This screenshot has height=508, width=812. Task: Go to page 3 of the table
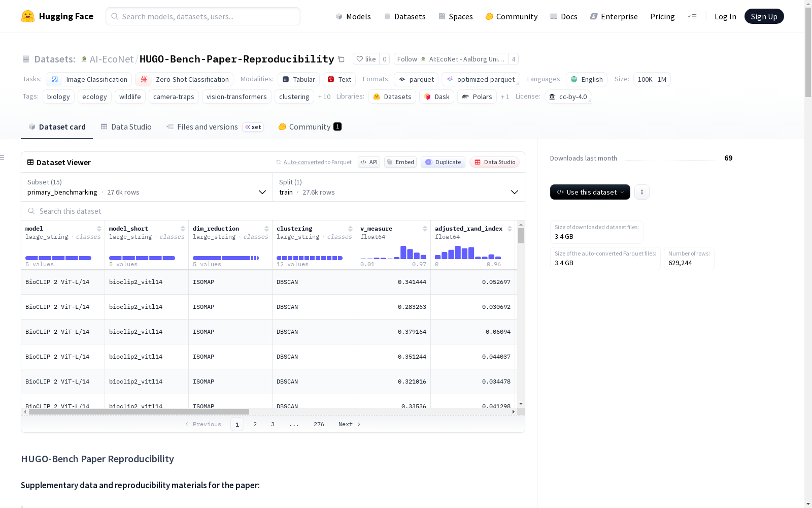click(273, 424)
